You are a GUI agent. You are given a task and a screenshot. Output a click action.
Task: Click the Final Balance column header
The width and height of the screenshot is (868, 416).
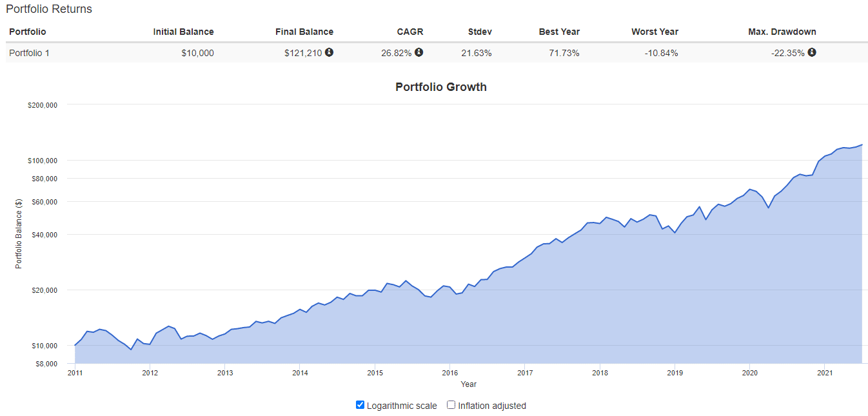[x=304, y=32]
